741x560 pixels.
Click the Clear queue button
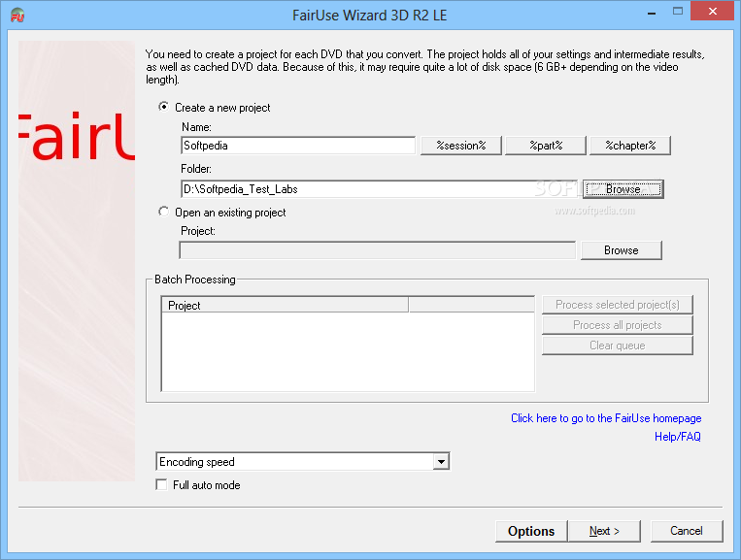click(618, 346)
